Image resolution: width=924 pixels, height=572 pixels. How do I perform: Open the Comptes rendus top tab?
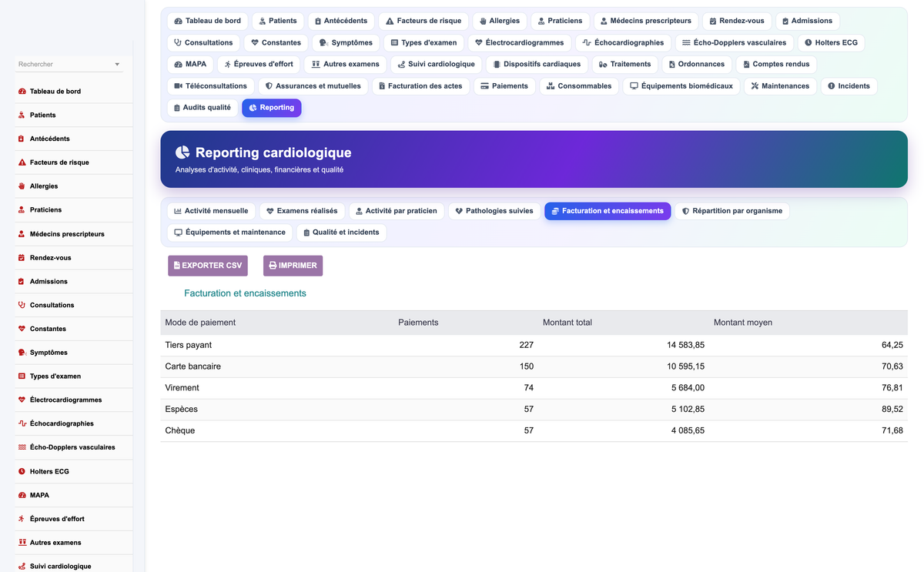point(776,64)
